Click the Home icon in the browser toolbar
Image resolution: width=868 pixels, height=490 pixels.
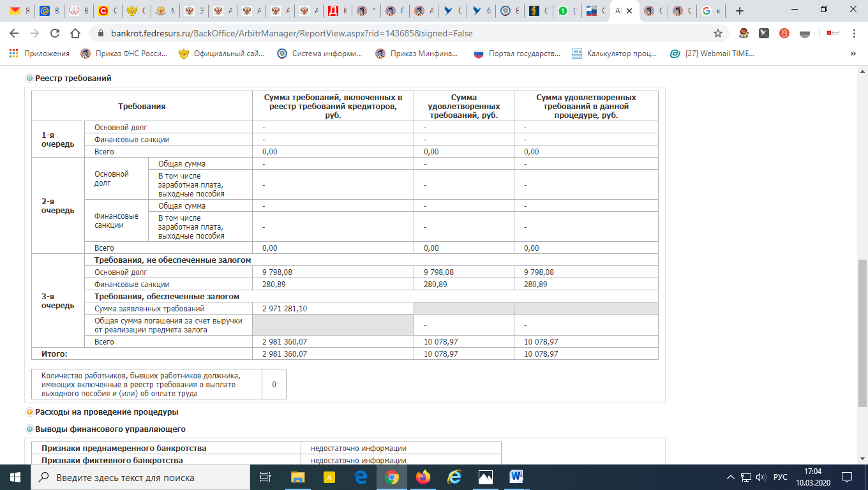75,33
